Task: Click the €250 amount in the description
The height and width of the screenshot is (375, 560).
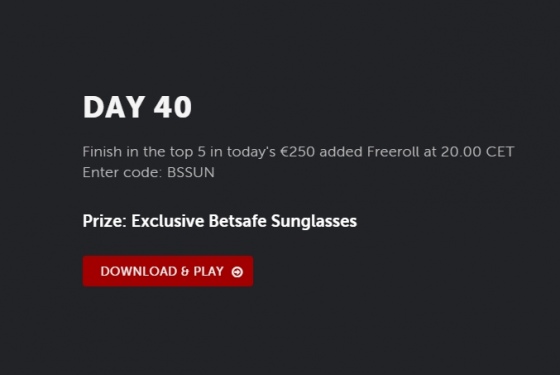Action: click(298, 152)
